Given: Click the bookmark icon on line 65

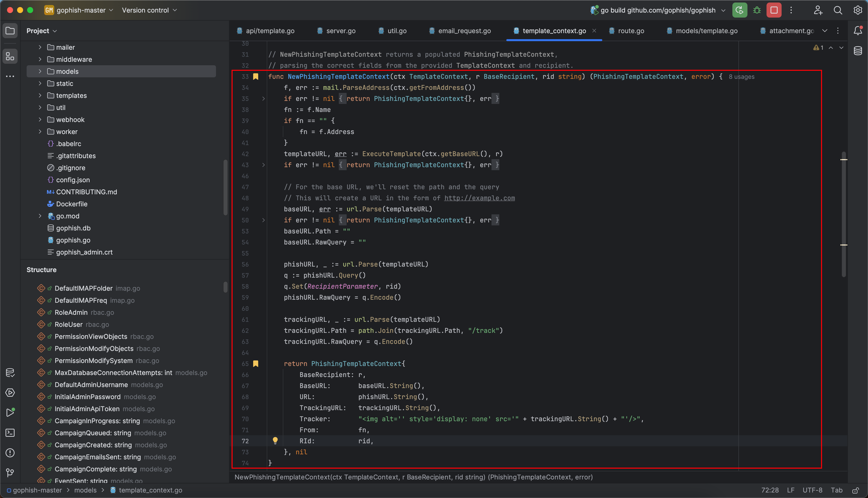Looking at the screenshot, I should 256,363.
